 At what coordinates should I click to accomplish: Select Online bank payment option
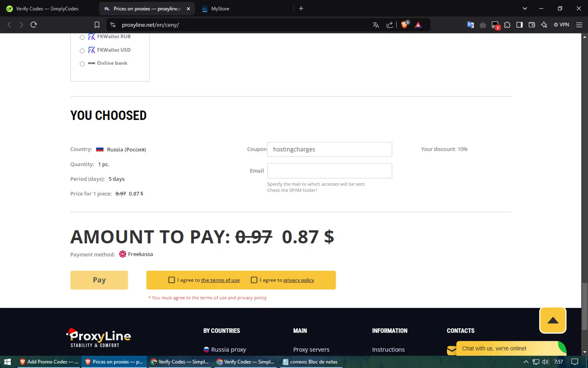coord(82,64)
